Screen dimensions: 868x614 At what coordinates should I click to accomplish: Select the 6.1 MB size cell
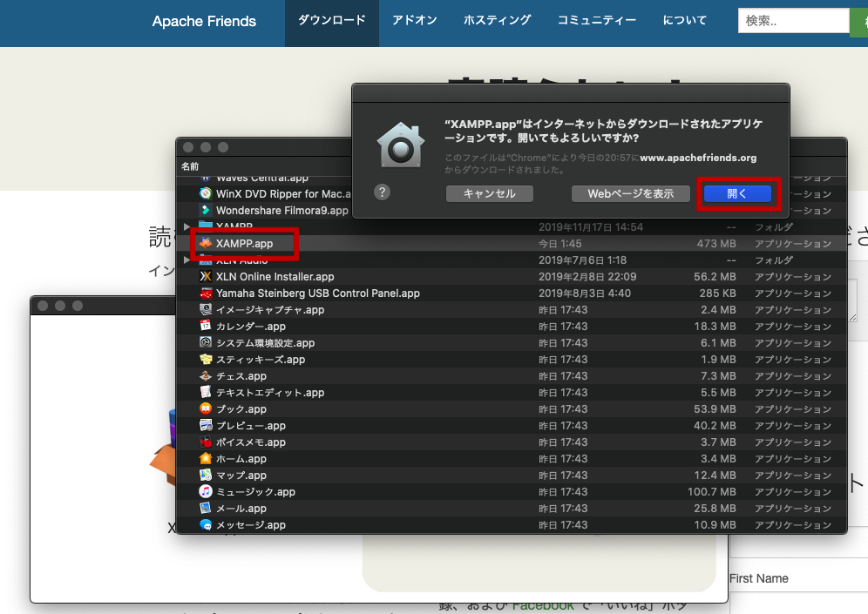tap(718, 343)
